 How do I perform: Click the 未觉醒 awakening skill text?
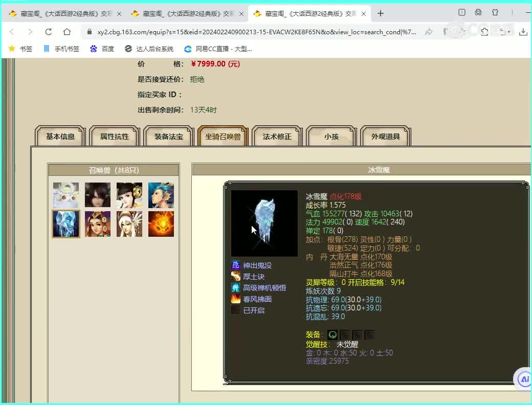point(347,344)
